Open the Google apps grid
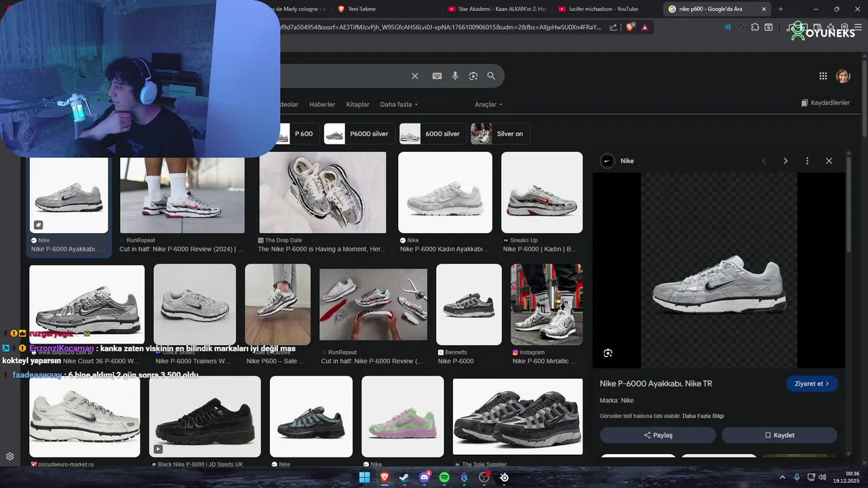The height and width of the screenshot is (488, 868). point(823,76)
